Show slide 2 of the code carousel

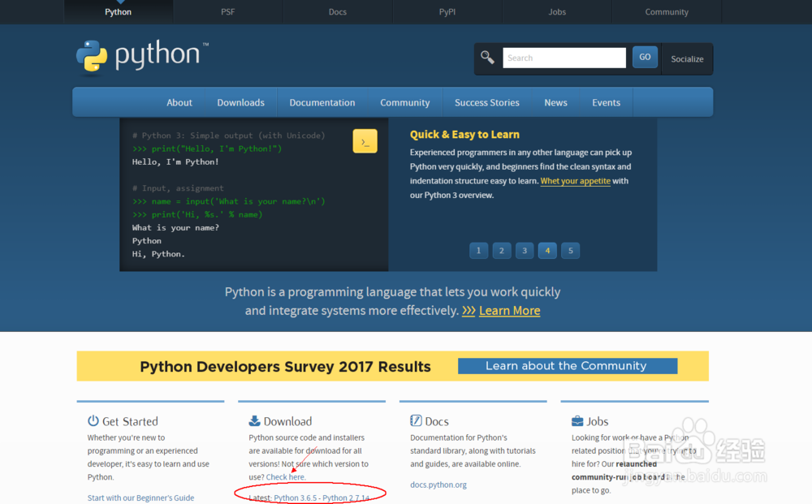[501, 251]
